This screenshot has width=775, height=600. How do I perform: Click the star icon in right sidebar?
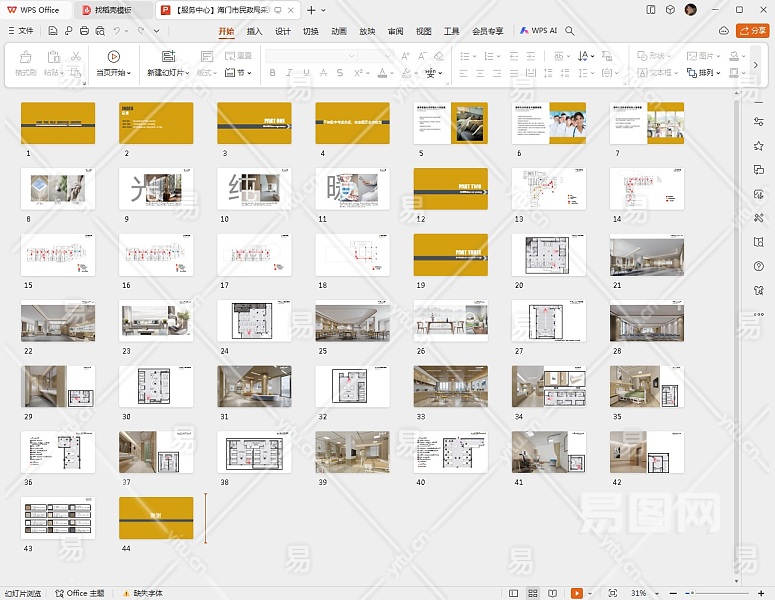[x=759, y=146]
